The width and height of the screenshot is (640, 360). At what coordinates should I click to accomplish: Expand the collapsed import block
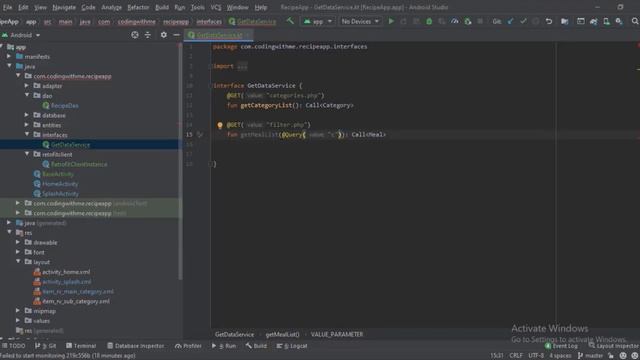[x=242, y=66]
